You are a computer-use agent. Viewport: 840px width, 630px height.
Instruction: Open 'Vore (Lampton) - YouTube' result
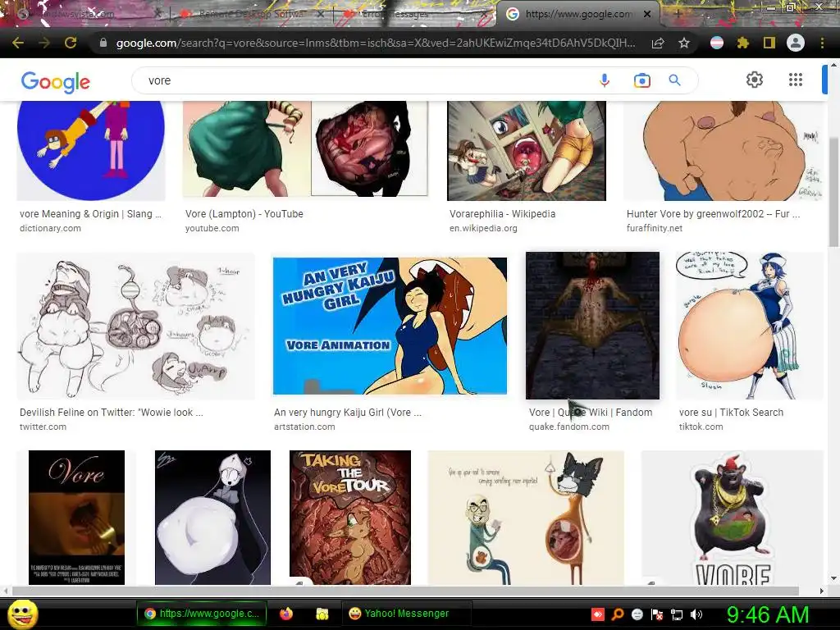pos(244,214)
